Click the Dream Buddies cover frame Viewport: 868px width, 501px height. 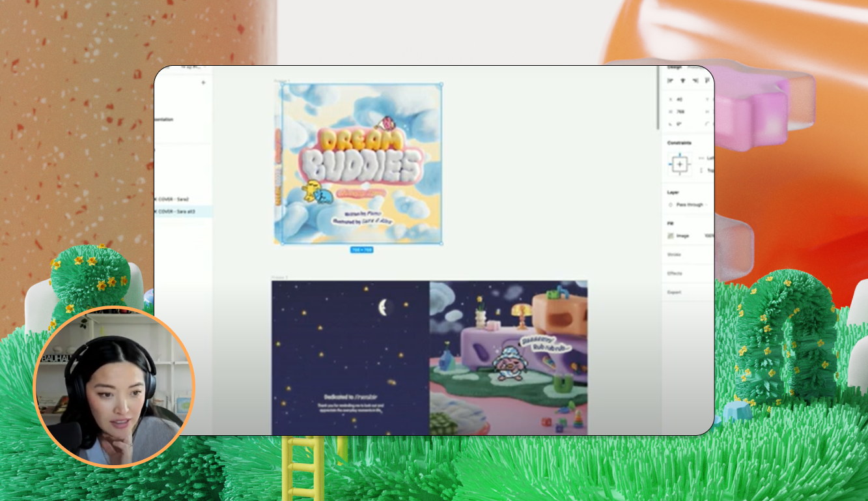click(361, 164)
